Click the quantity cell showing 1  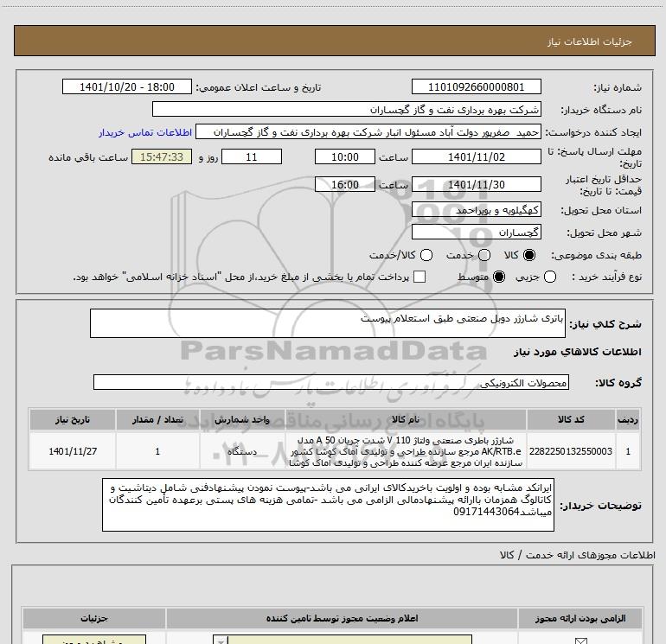157,451
